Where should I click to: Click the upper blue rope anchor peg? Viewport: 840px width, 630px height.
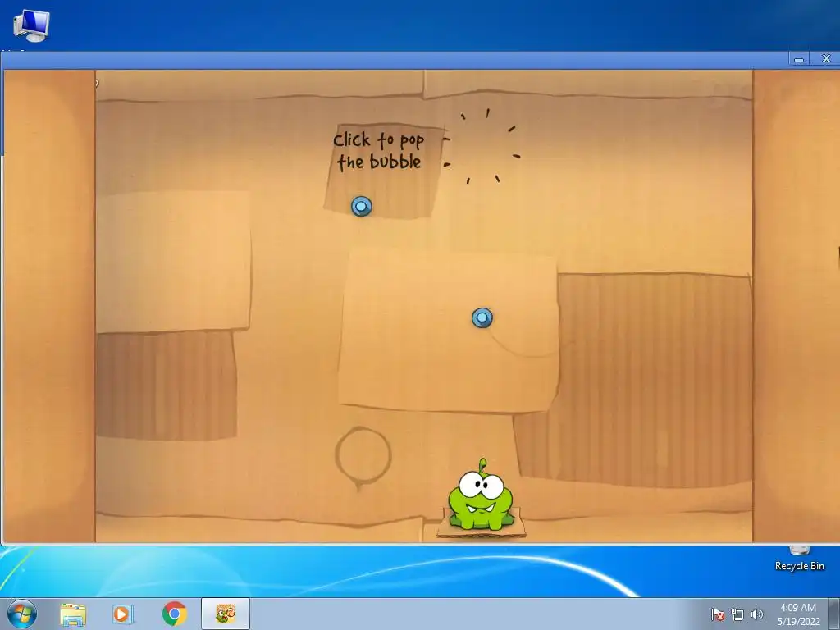[362, 206]
